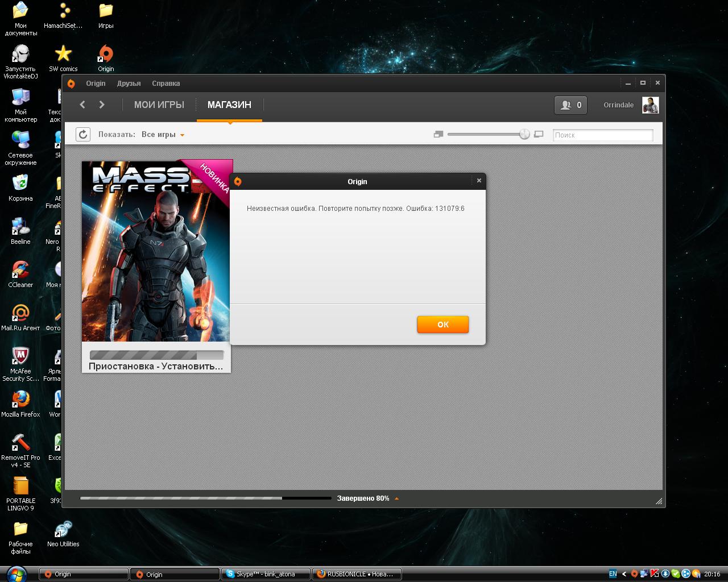728x582 pixels.
Task: Click the Orrindale avatar picture
Action: coord(650,105)
